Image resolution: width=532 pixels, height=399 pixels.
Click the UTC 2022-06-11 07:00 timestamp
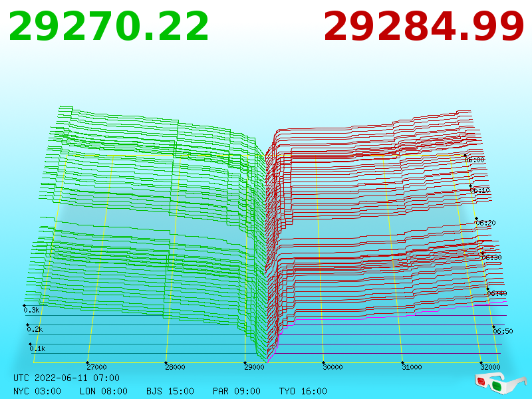tap(66, 378)
